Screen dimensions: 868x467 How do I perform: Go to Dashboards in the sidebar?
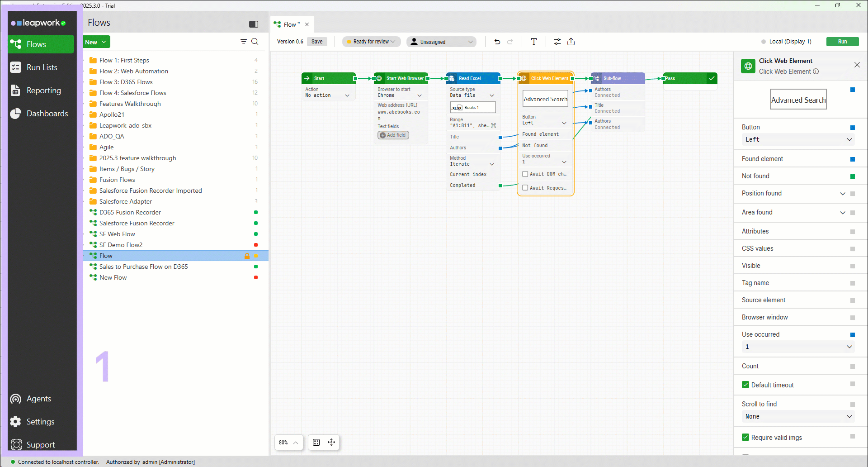click(x=47, y=114)
